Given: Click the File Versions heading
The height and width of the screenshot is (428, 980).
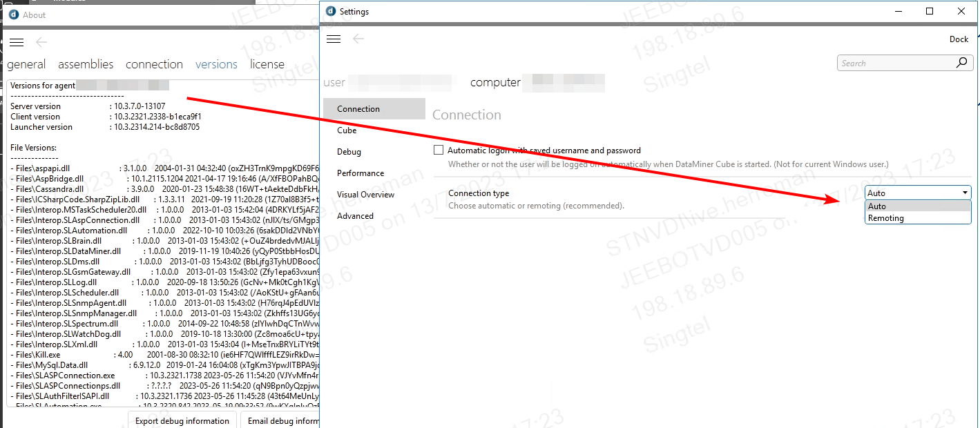Looking at the screenshot, I should point(33,148).
